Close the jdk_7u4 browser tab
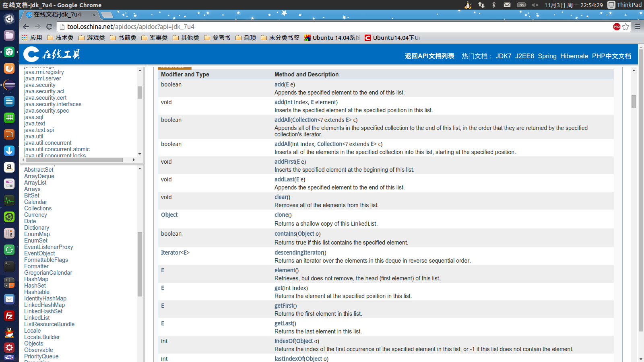Image resolution: width=644 pixels, height=362 pixels. coord(94,14)
